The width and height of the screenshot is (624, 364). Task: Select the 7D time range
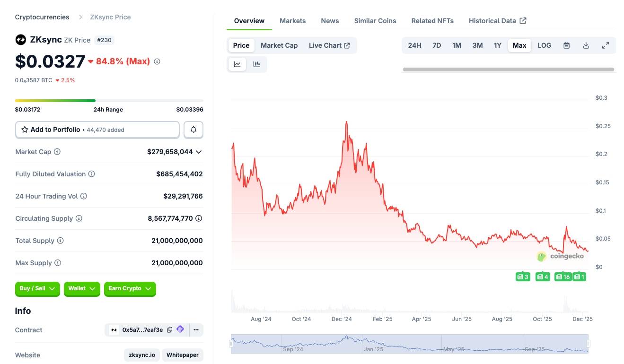437,45
